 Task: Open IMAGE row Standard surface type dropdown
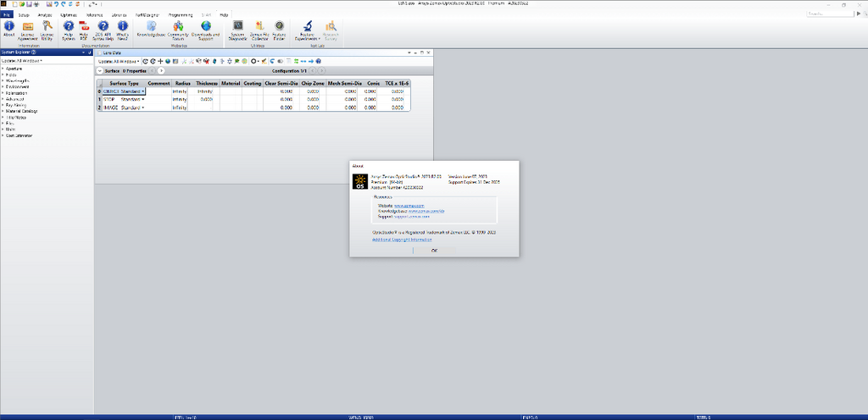(x=142, y=108)
